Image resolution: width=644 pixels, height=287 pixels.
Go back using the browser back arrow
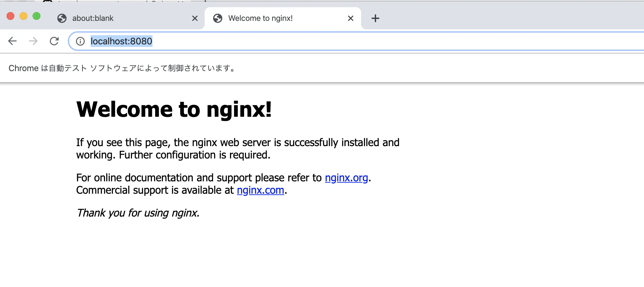tap(12, 41)
